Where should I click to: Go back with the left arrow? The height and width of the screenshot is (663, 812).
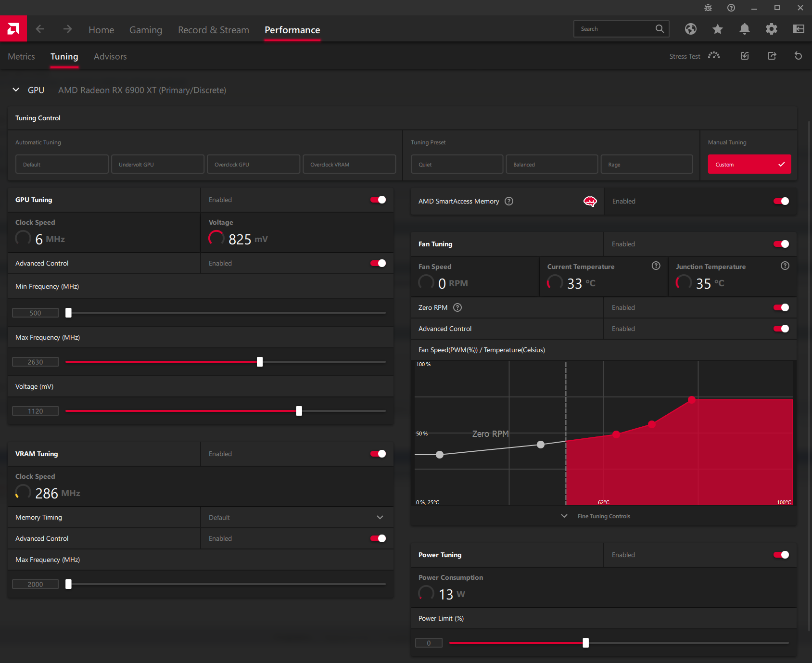tap(40, 29)
